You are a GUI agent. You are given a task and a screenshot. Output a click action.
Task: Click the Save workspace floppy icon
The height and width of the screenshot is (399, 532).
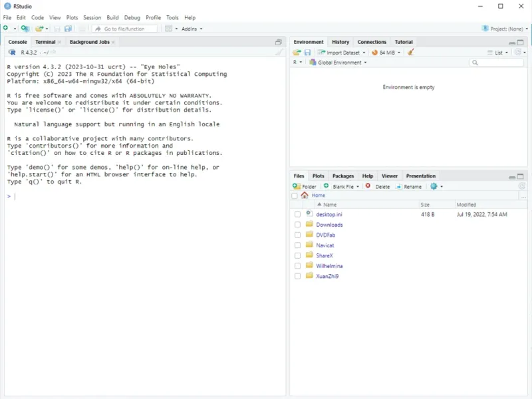pyautogui.click(x=307, y=53)
